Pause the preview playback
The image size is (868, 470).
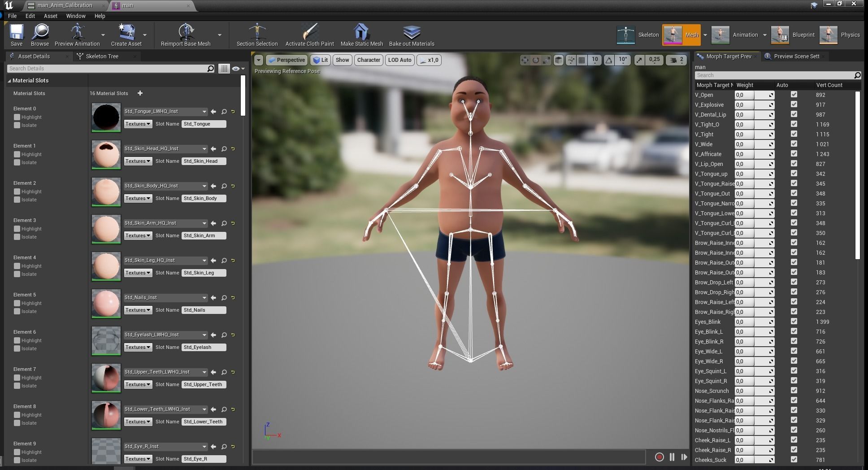[x=672, y=457]
